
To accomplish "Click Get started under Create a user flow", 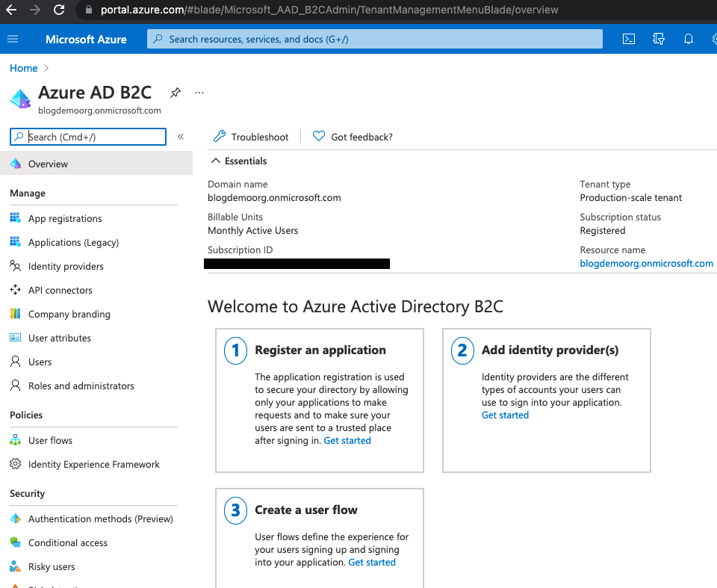I will [x=372, y=563].
